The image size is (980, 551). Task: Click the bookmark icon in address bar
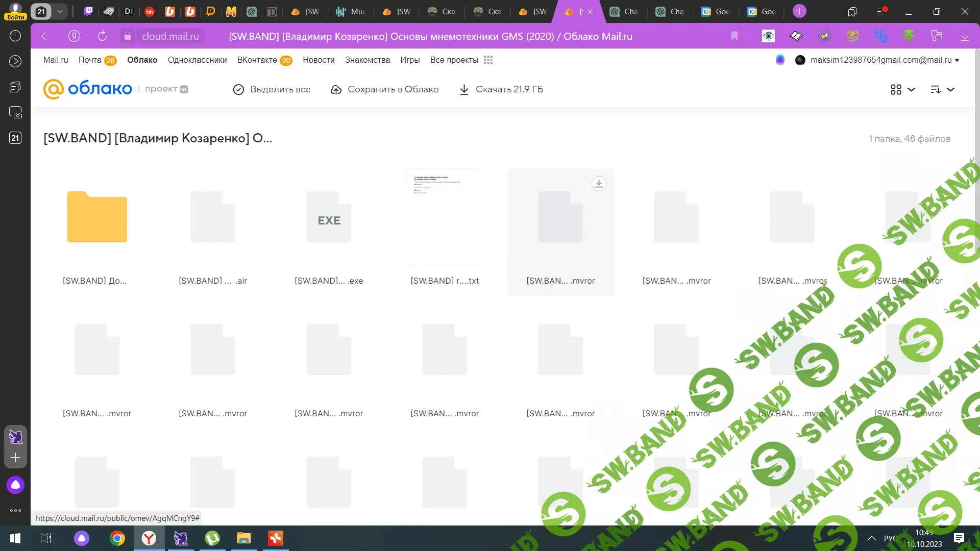click(734, 36)
